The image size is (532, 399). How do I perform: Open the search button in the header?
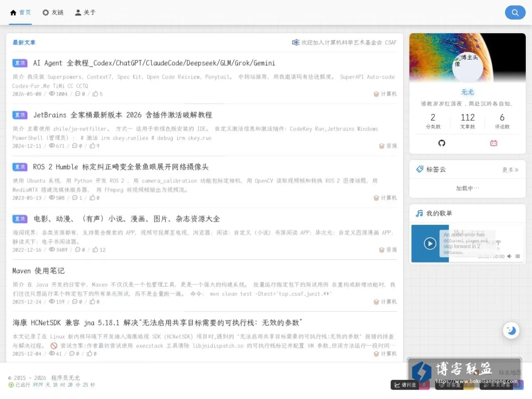515,12
